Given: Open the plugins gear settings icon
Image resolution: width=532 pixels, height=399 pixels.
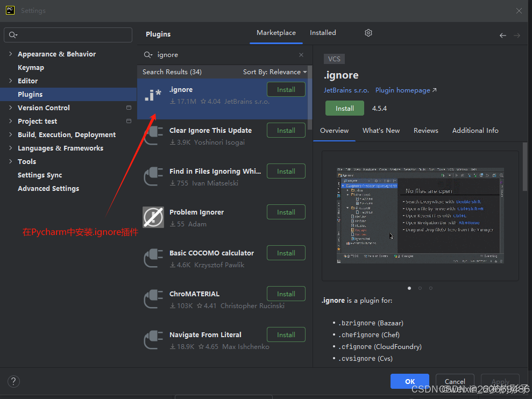Looking at the screenshot, I should 368,33.
